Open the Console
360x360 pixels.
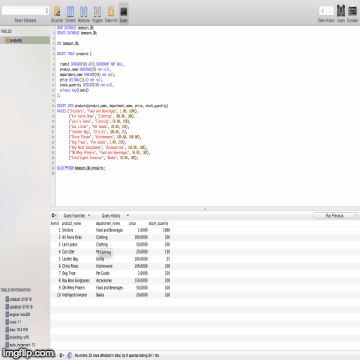click(352, 13)
